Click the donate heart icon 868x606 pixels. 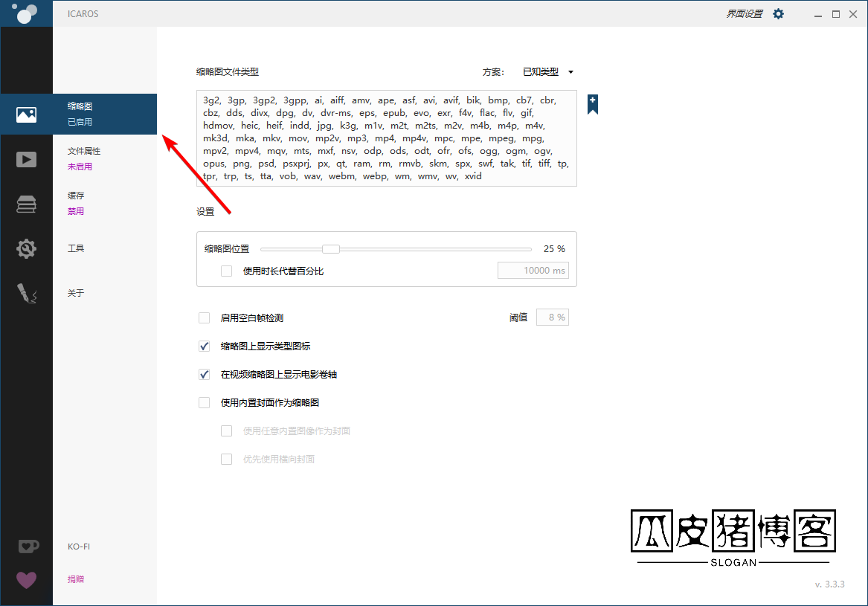26,579
